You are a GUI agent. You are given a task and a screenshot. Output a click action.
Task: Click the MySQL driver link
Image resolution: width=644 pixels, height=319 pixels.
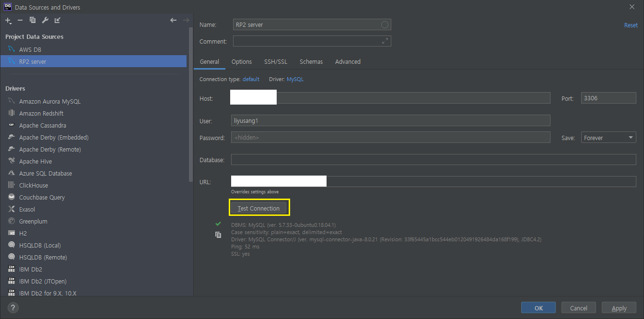295,79
